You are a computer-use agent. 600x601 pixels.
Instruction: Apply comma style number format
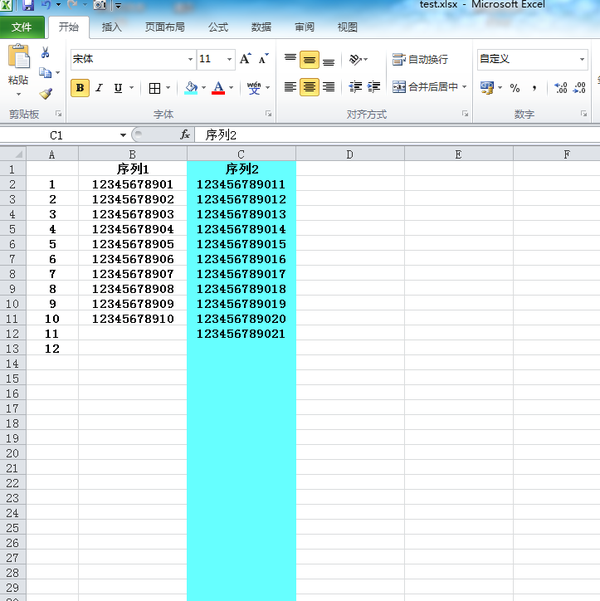[534, 88]
